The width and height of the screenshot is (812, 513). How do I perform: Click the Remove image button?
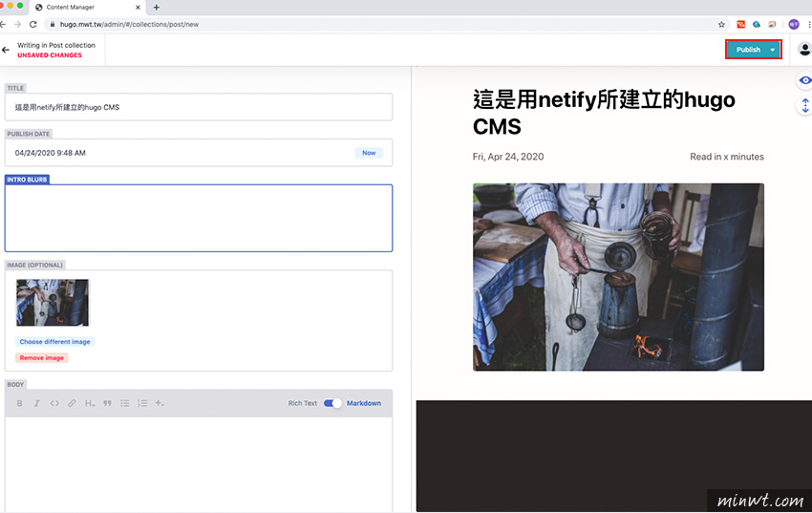(x=41, y=357)
